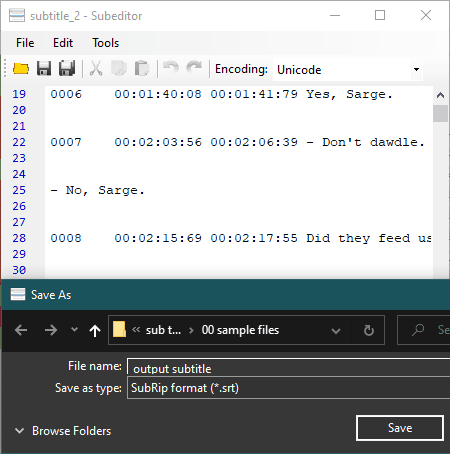The width and height of the screenshot is (450, 454).
Task: Open the Tools menu
Action: pos(105,43)
